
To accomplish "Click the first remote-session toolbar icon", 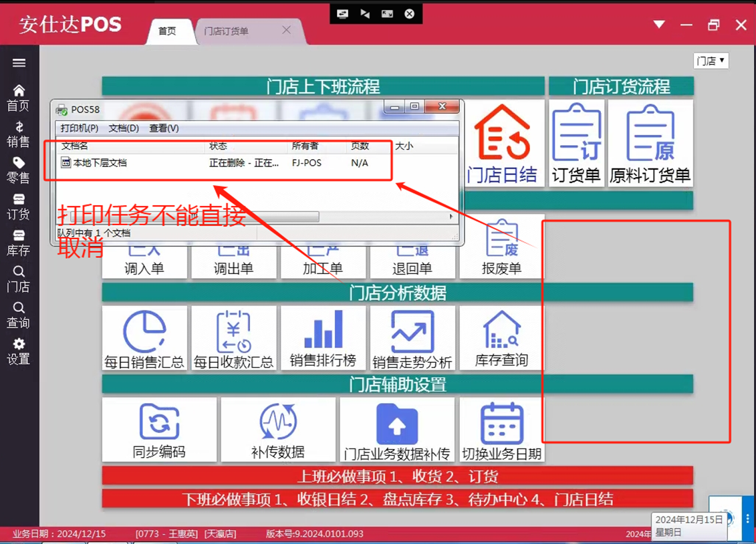I will point(342,14).
